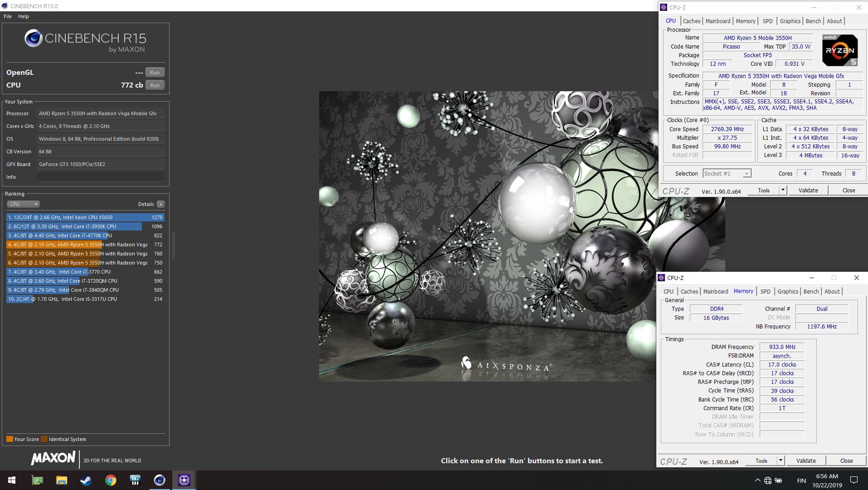Launch Steam from the taskbar
Viewport: 868px width, 490px height.
click(86, 480)
